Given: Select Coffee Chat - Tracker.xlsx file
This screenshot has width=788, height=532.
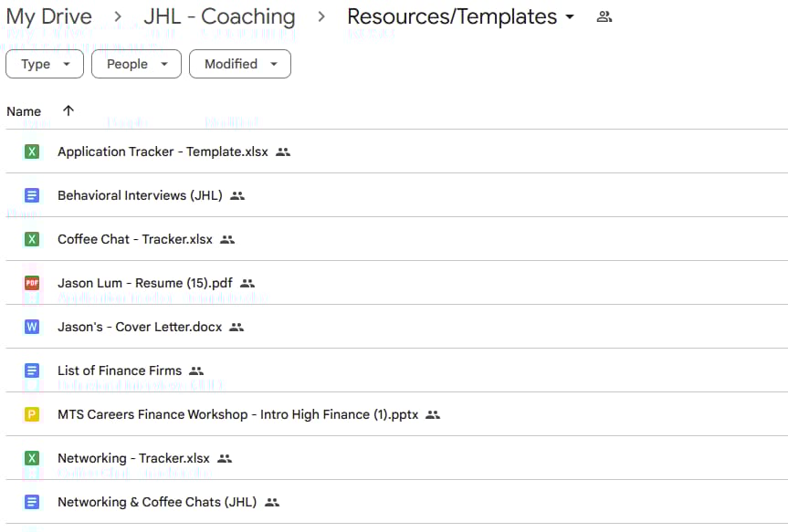Looking at the screenshot, I should (396, 239).
